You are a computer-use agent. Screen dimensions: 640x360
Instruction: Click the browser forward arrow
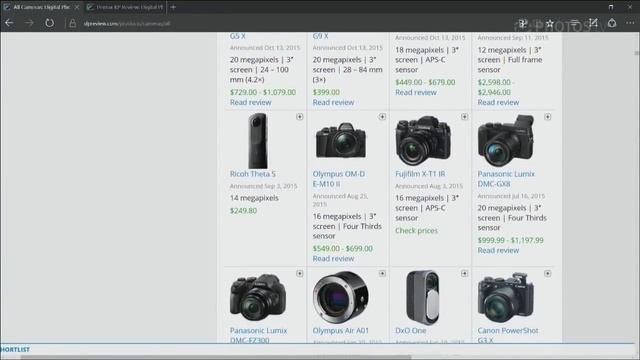coord(29,23)
